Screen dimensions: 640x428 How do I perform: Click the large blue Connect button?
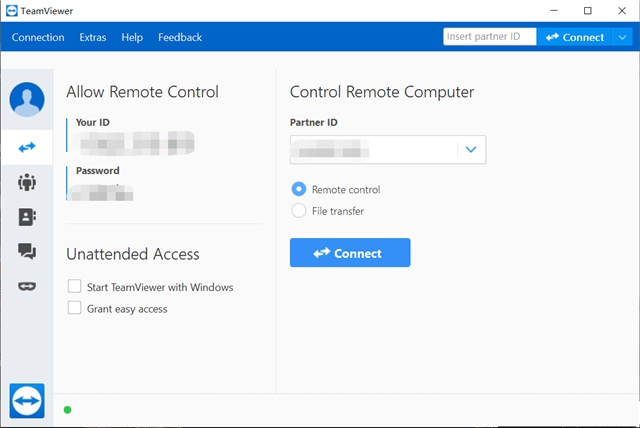coord(350,253)
